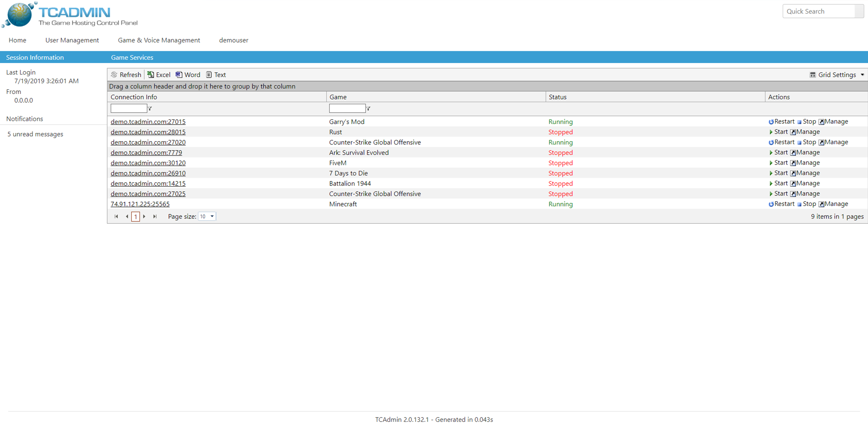Export grid to Excel
The image size is (868, 425).
(x=159, y=75)
